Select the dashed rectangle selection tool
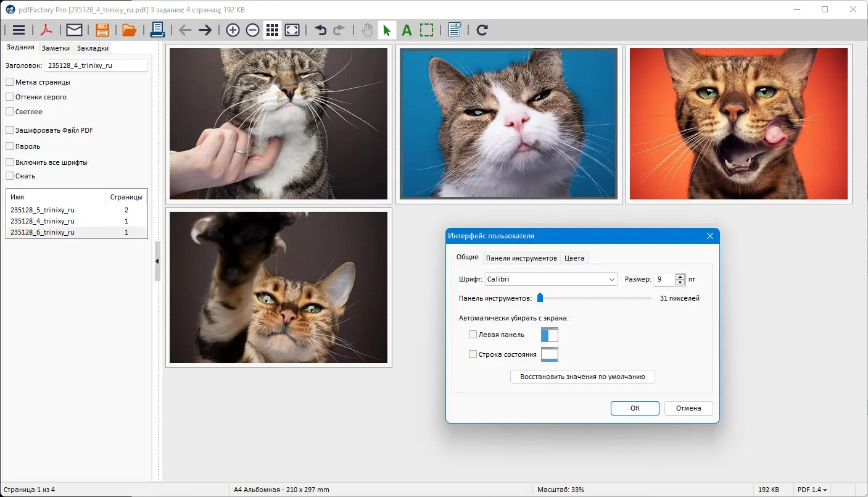This screenshot has height=497, width=868. point(426,30)
